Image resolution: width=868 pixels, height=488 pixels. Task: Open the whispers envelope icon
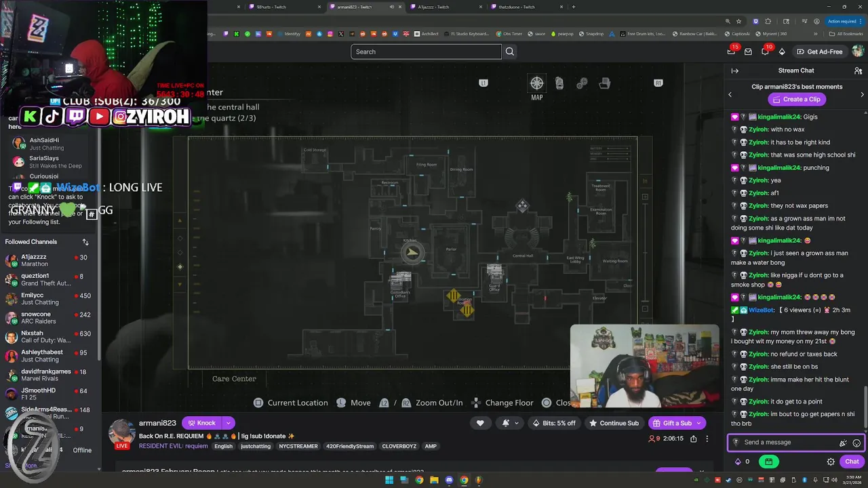748,52
